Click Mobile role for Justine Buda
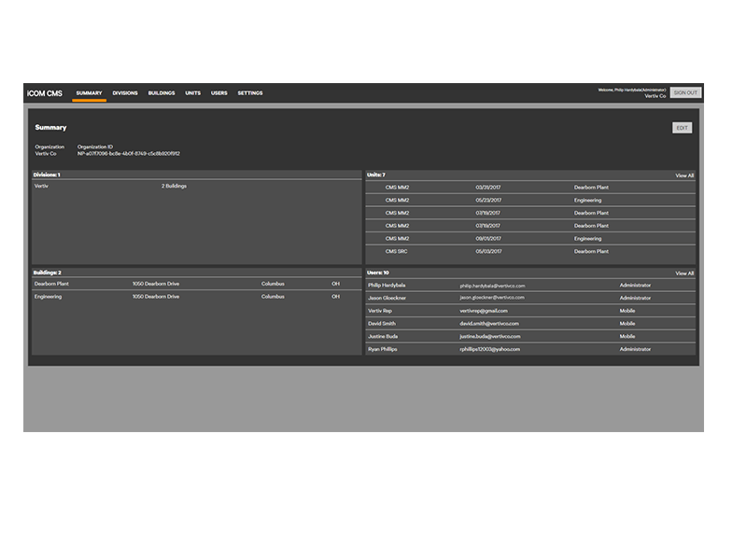This screenshot has width=747, height=560. [x=627, y=337]
